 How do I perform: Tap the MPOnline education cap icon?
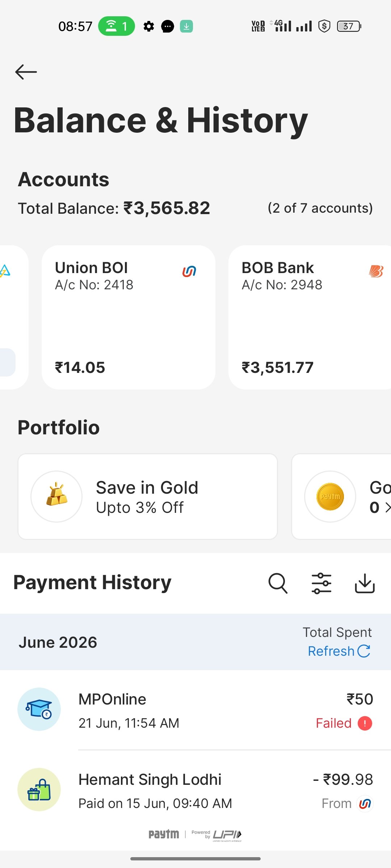39,709
